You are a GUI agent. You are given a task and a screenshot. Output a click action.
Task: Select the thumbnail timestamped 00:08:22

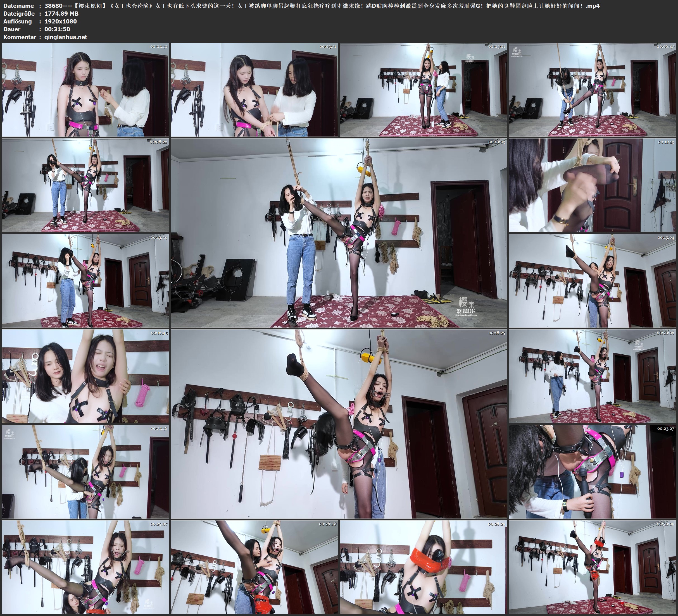(85, 185)
